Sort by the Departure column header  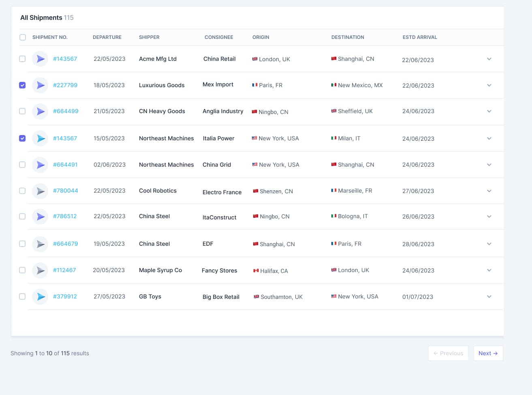[x=107, y=37]
